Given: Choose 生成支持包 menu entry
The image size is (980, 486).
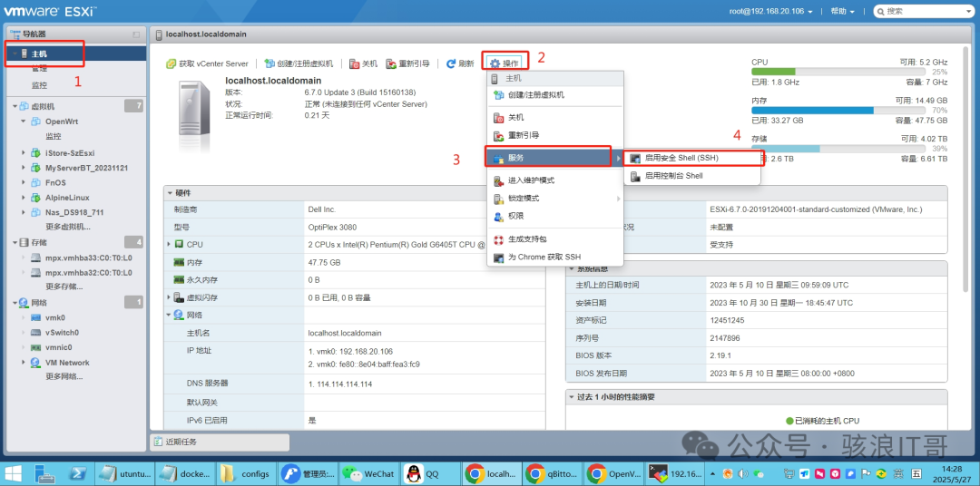Looking at the screenshot, I should (x=555, y=239).
